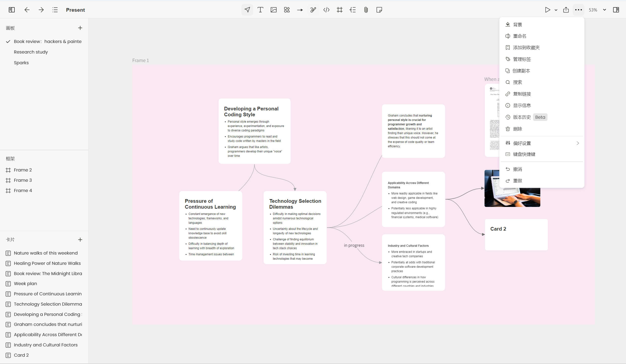Click 复制链接 menu entry
The image size is (626, 364).
542,94
